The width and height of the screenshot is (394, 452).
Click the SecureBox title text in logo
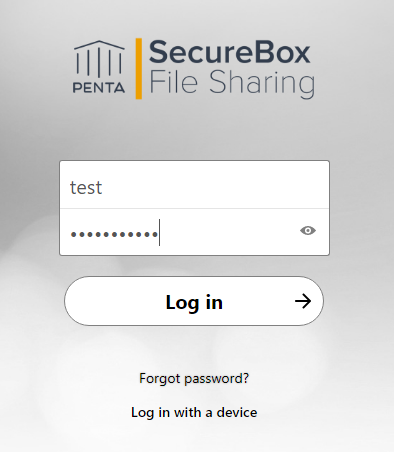pyautogui.click(x=230, y=52)
